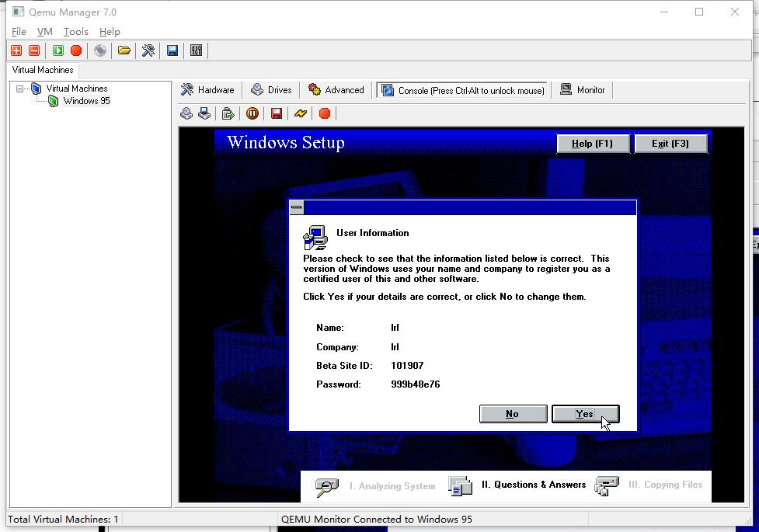Click the Windows Setup title text
The image size is (759, 532).
click(x=286, y=142)
